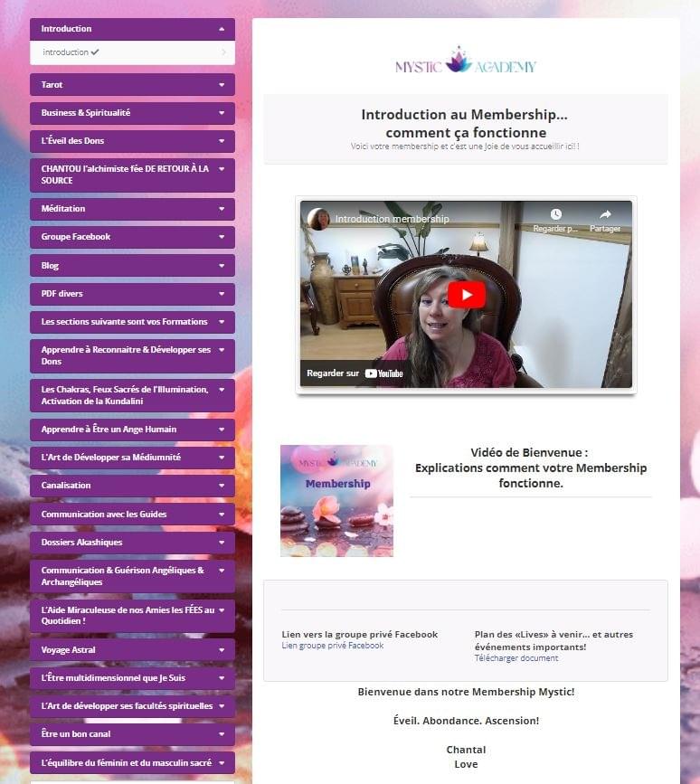Screen dimensions: 700x784
Task: Expand the Business & Spiritualité section
Action: coord(132,113)
